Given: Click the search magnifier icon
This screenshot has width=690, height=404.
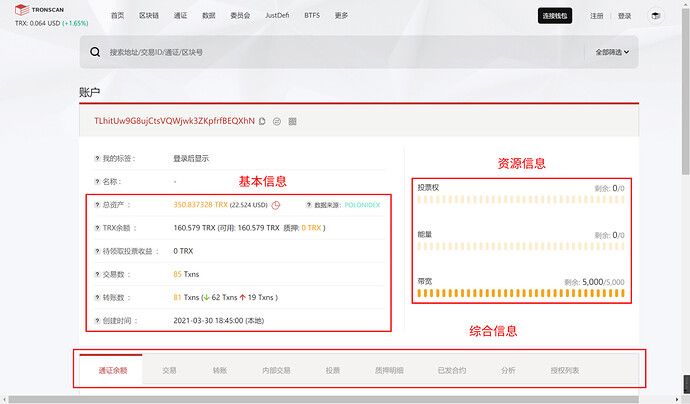Looking at the screenshot, I should pyautogui.click(x=95, y=52).
